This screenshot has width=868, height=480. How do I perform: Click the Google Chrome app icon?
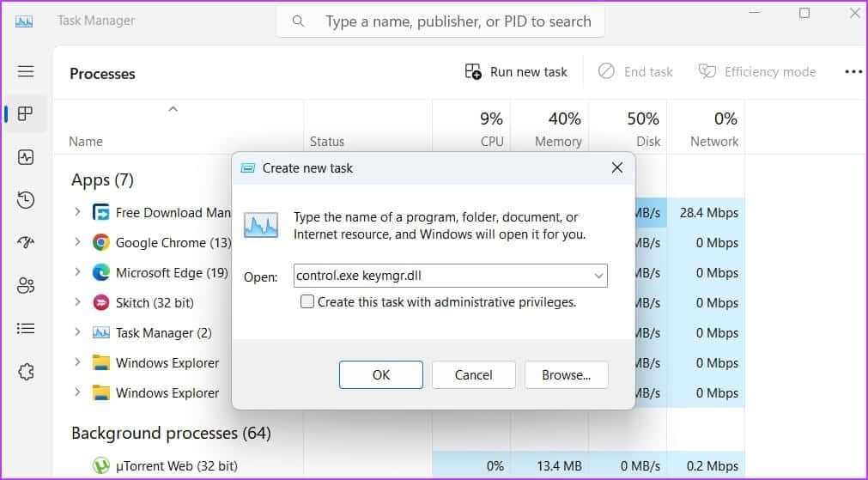click(100, 242)
